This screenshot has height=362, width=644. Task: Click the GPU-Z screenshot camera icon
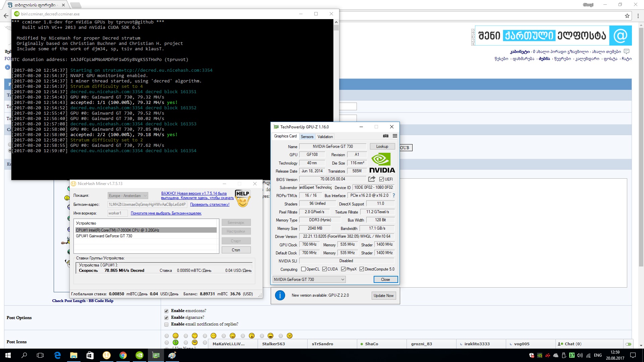[x=386, y=136]
